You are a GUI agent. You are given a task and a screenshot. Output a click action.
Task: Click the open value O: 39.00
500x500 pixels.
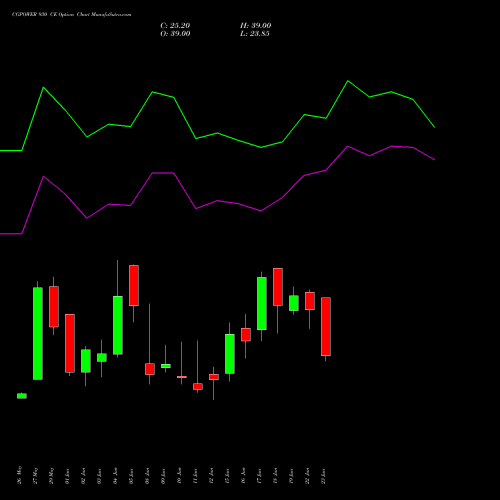point(175,34)
